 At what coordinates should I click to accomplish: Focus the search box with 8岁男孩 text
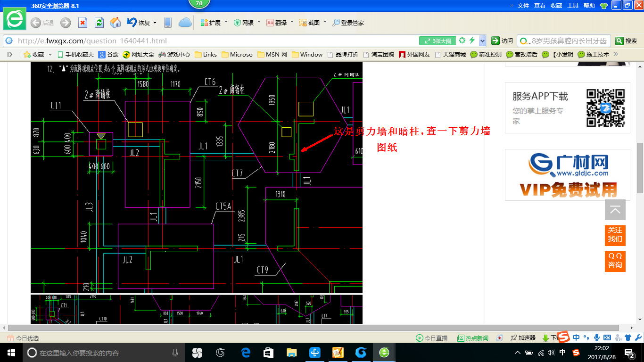pos(564,41)
